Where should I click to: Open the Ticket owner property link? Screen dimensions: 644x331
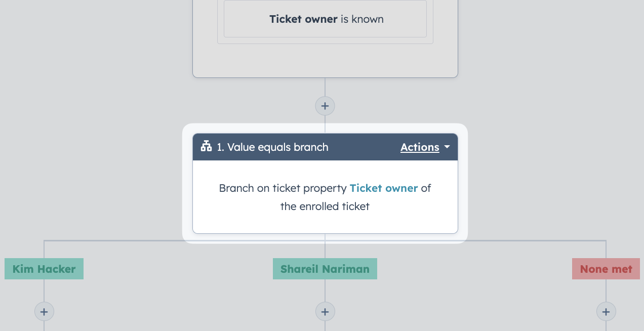coord(384,188)
